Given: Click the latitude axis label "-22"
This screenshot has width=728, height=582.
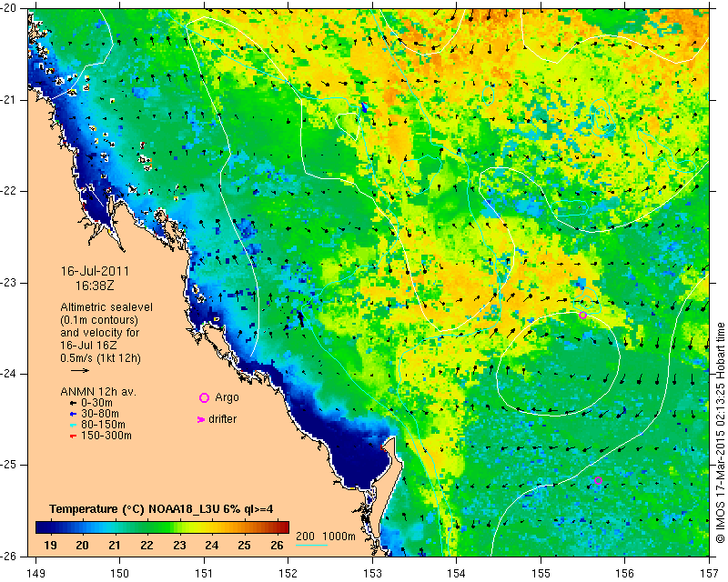Looking at the screenshot, I should [x=8, y=191].
